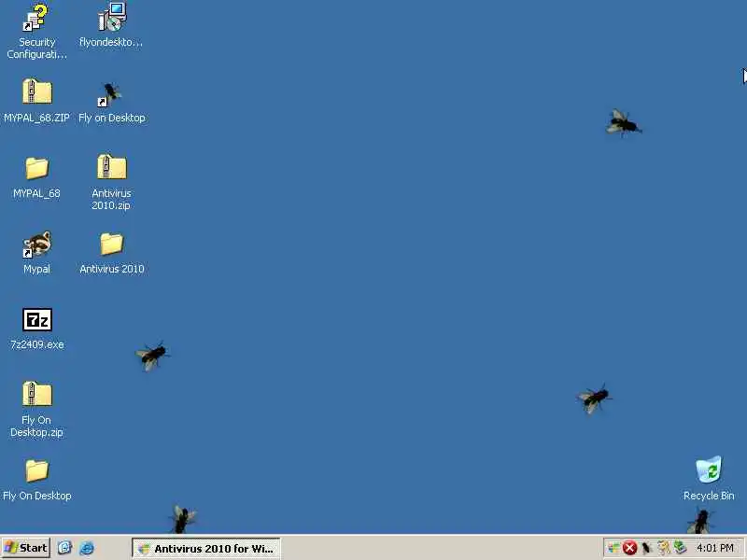Viewport: 747px width, 560px height.
Task: Click the fly tray icon
Action: 646,548
